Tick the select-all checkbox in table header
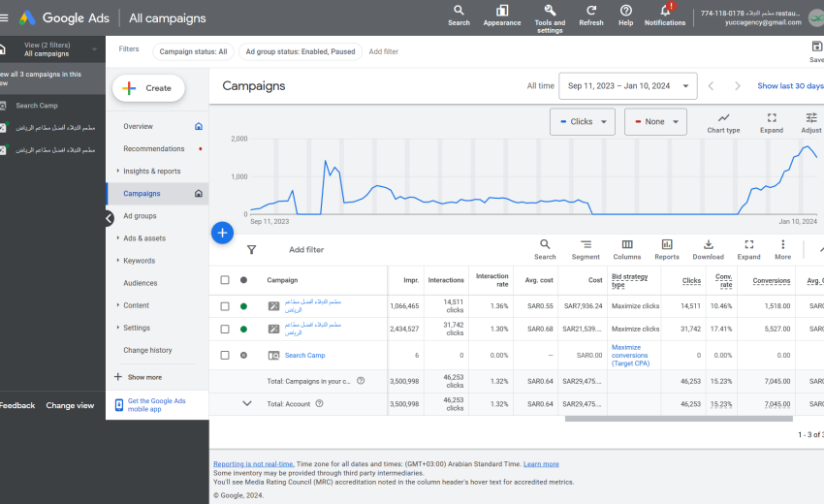 coord(225,280)
